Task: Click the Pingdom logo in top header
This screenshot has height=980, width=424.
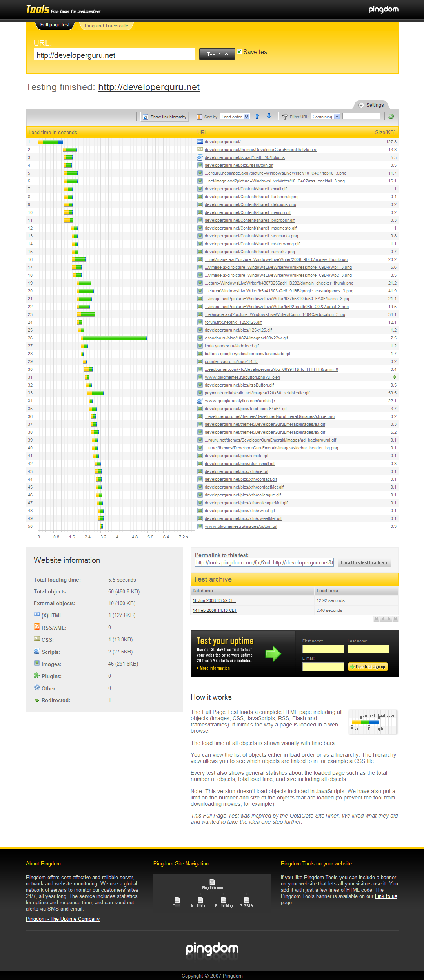Action: pos(383,9)
